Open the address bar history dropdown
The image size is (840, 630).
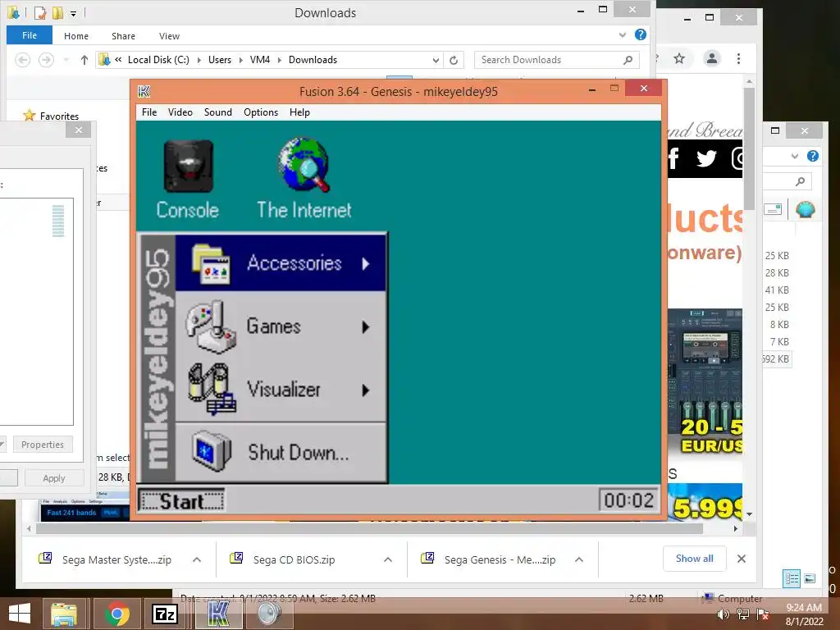436,60
